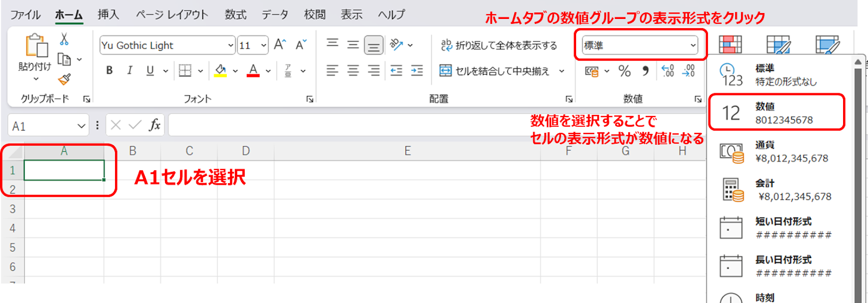Apply comma style
868x303 pixels.
(645, 71)
